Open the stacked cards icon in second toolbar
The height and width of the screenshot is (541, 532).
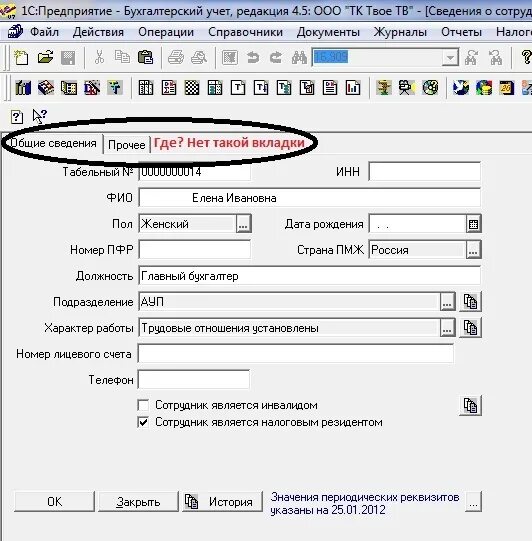point(46,88)
